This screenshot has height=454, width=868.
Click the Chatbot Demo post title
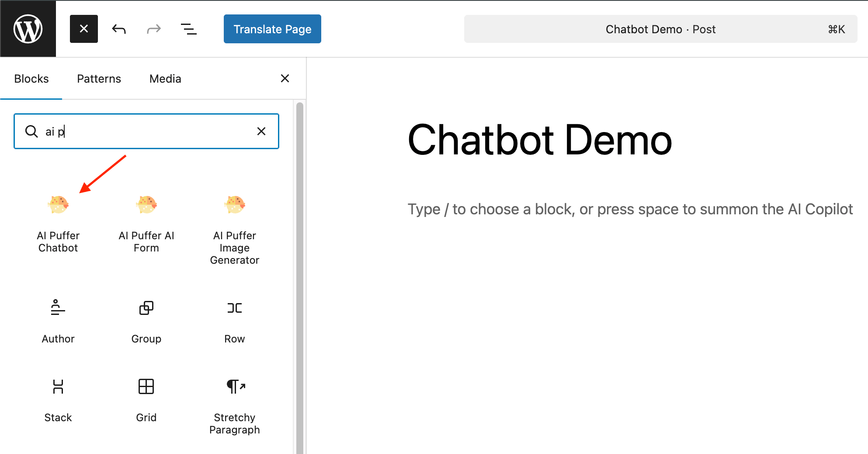[540, 140]
